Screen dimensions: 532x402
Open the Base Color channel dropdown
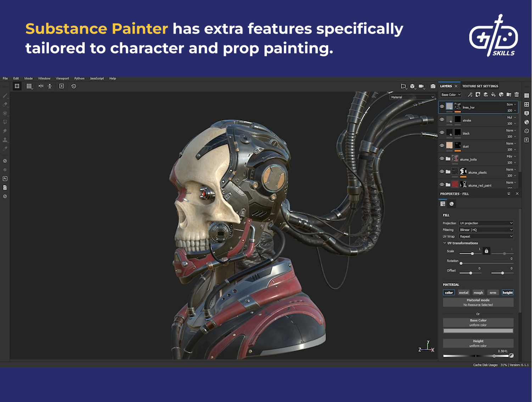tap(451, 95)
